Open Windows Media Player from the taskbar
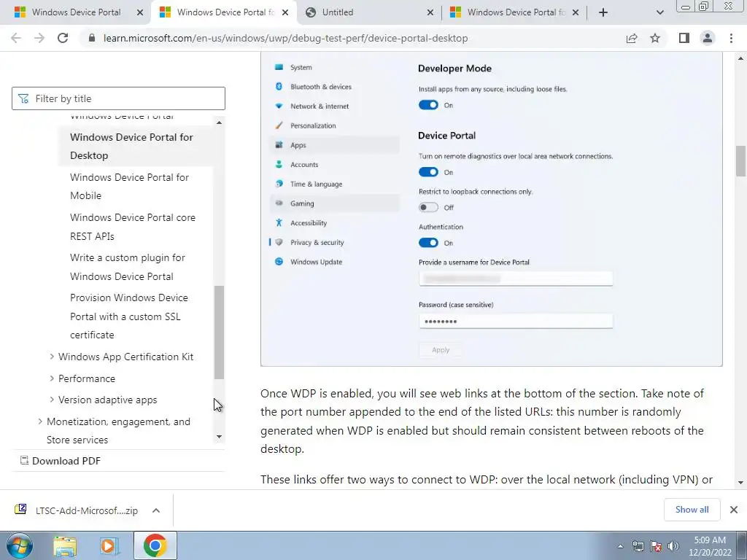747x560 pixels. 109,545
